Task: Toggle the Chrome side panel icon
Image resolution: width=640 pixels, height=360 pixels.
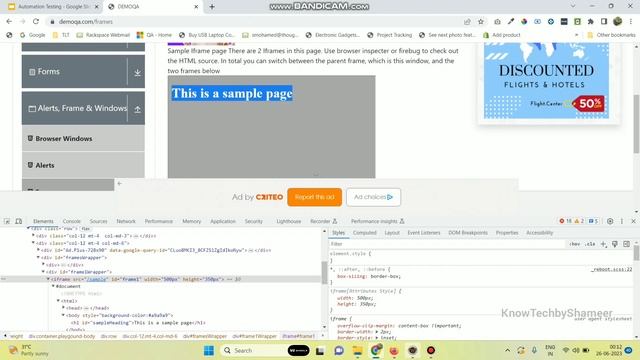Action: (x=604, y=21)
